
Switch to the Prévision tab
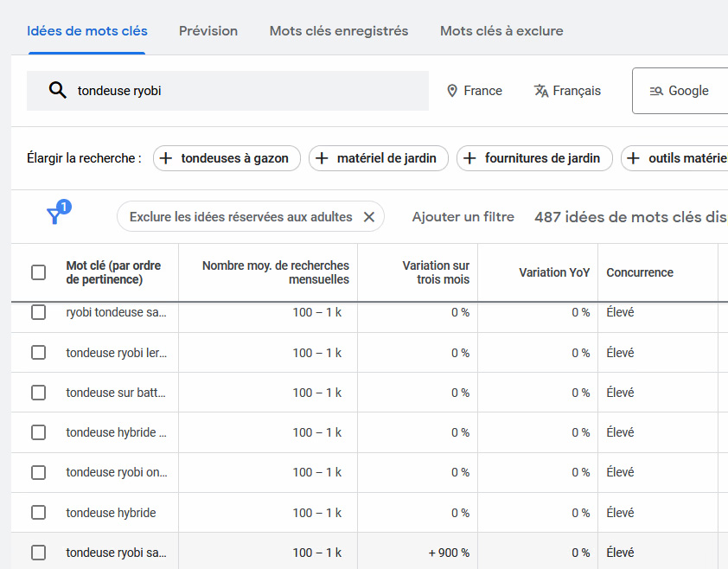pyautogui.click(x=208, y=30)
